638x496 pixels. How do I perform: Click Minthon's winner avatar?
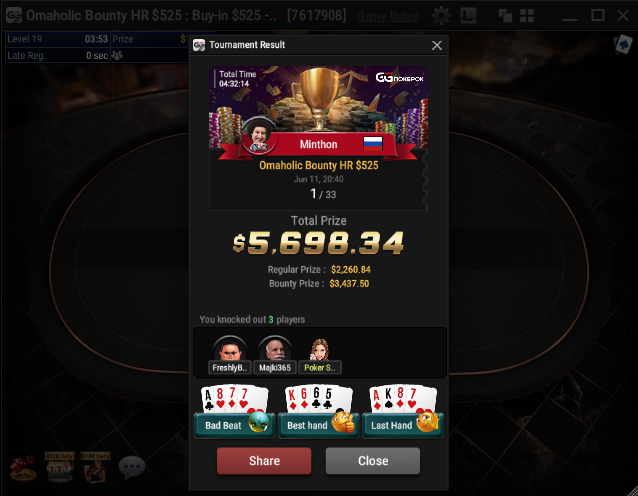[260, 136]
